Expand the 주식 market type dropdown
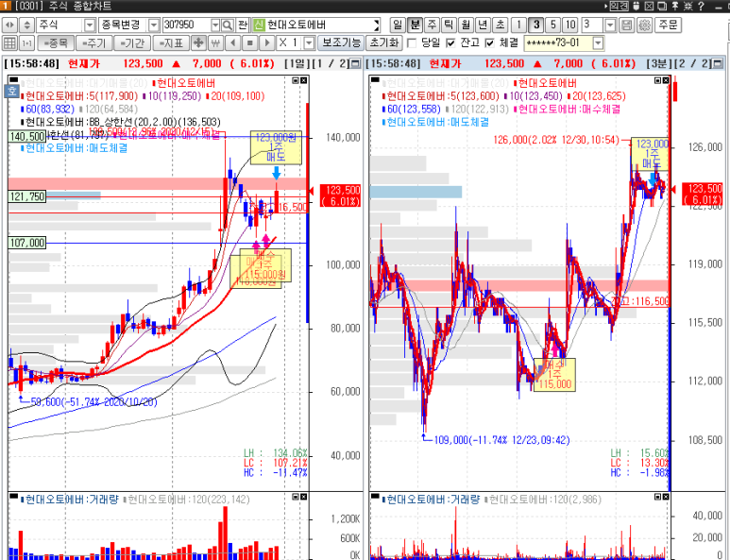Screen dimensions: 730x560 pyautogui.click(x=90, y=25)
